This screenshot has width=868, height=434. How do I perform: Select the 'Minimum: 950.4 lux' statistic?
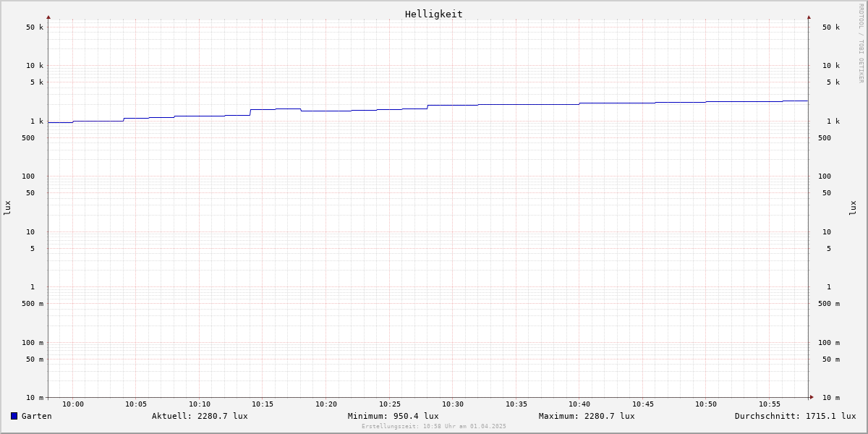point(393,416)
